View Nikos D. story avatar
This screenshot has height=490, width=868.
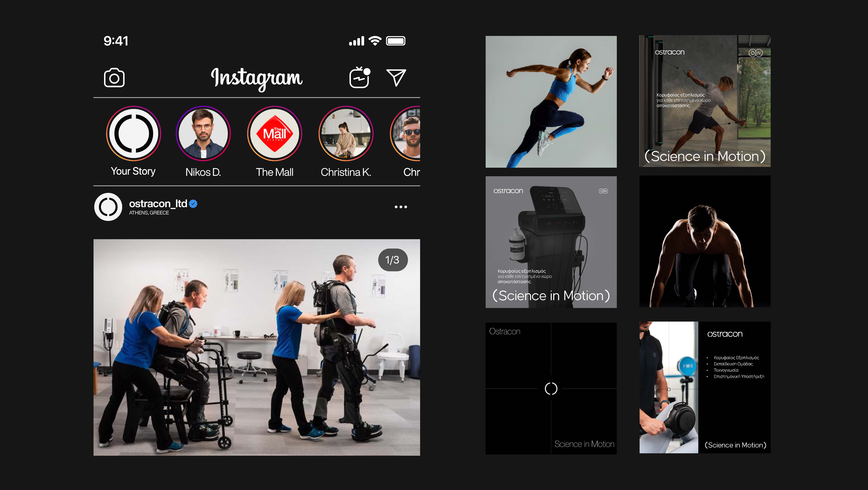(203, 133)
